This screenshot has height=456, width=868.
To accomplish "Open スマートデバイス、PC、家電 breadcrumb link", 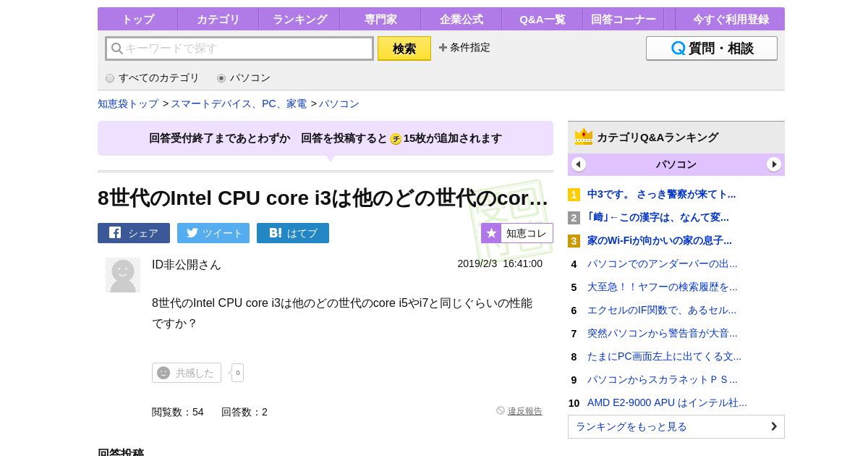I will pos(239,104).
